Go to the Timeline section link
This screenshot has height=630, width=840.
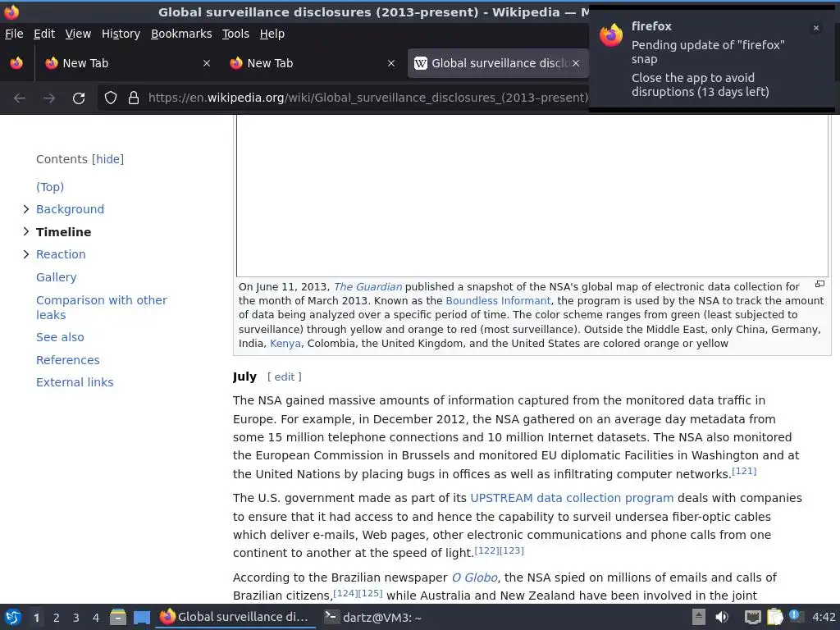[x=64, y=232]
